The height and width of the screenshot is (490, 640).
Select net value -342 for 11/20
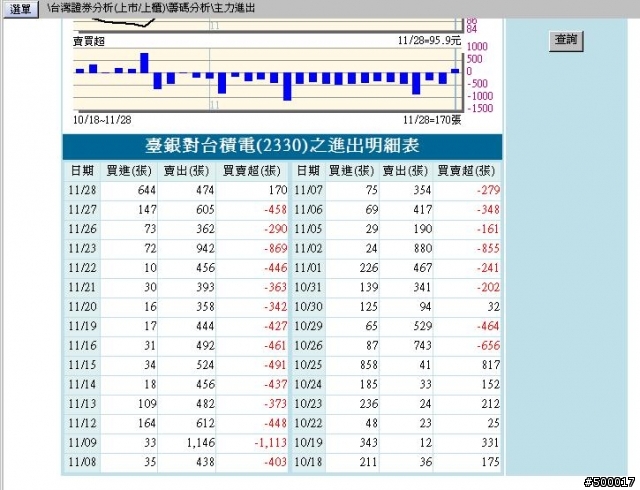click(275, 307)
